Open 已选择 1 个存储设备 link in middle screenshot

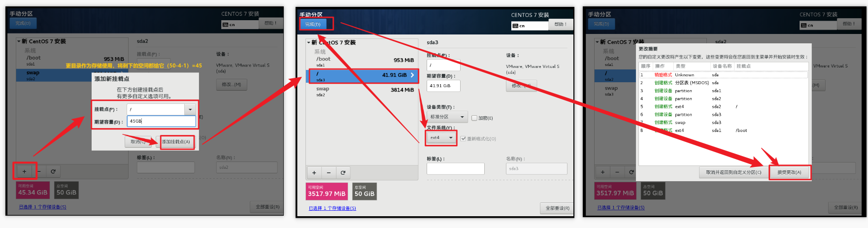coord(333,208)
